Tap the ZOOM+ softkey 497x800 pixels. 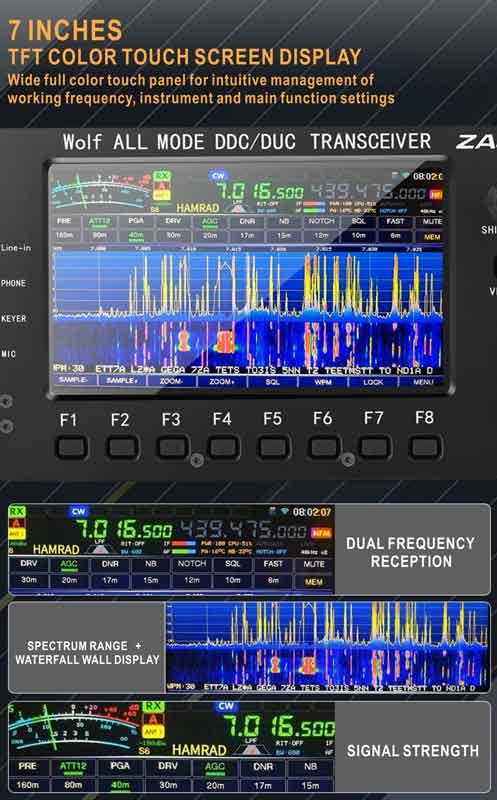point(221,382)
